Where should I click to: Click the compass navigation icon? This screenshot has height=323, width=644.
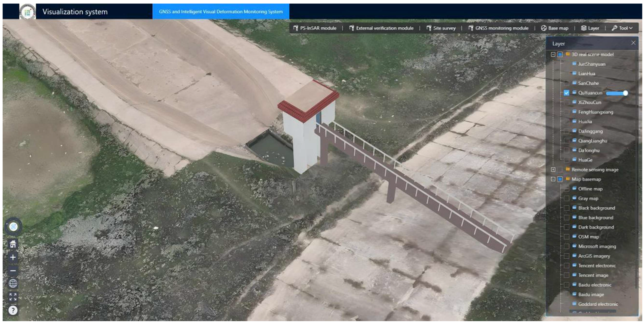pyautogui.click(x=13, y=227)
